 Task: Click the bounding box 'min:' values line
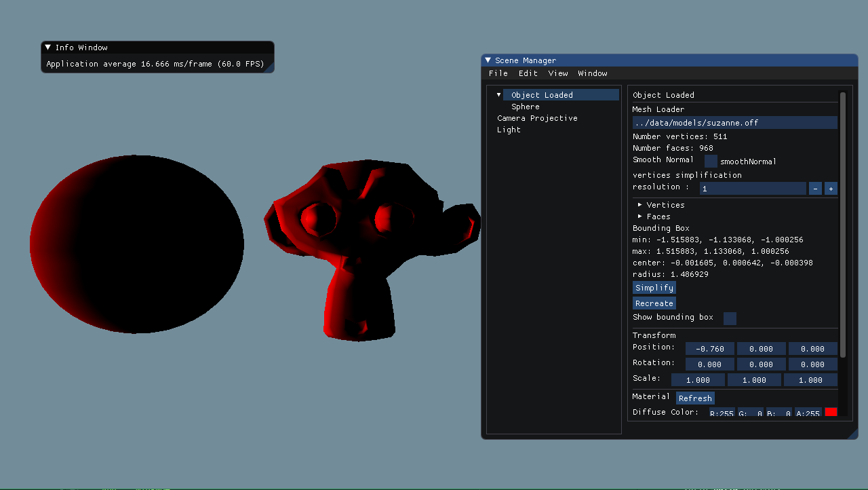[718, 240]
